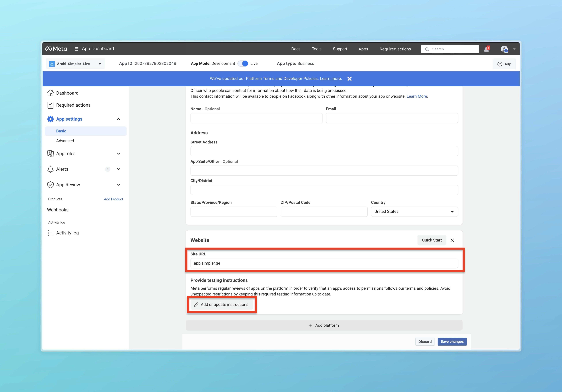562x392 pixels.
Task: Click the Save changes button
Action: point(452,342)
